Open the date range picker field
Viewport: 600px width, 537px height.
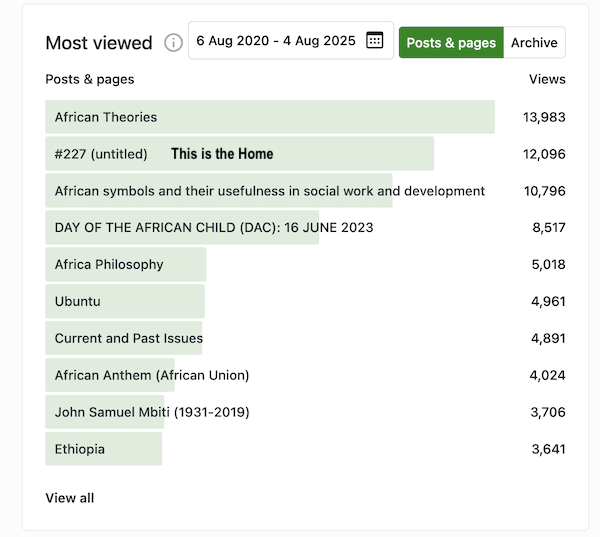(291, 41)
